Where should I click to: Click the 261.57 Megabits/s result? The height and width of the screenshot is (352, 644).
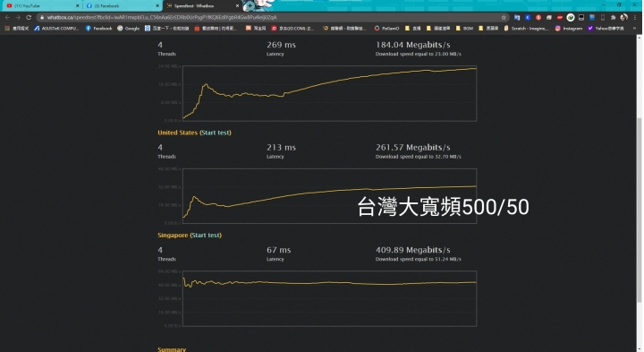[412, 147]
